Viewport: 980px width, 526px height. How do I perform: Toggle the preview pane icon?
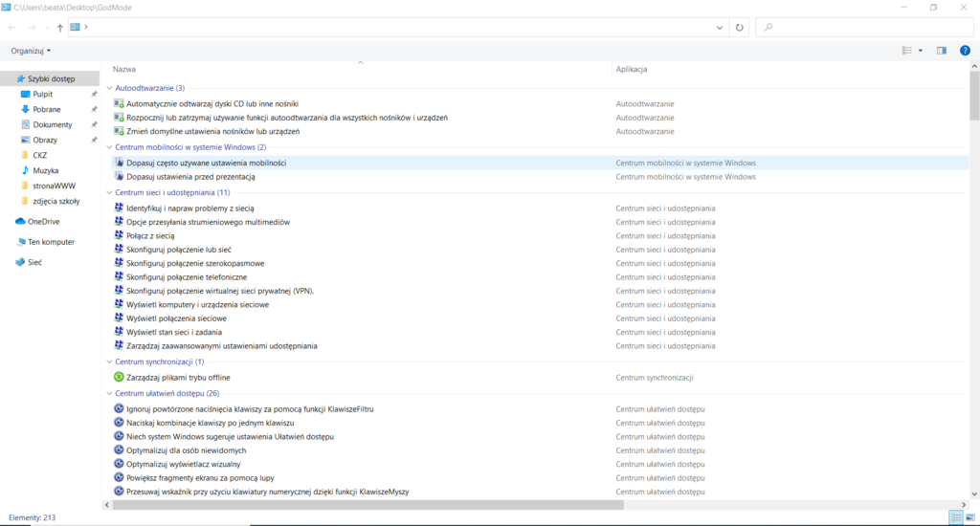click(942, 51)
